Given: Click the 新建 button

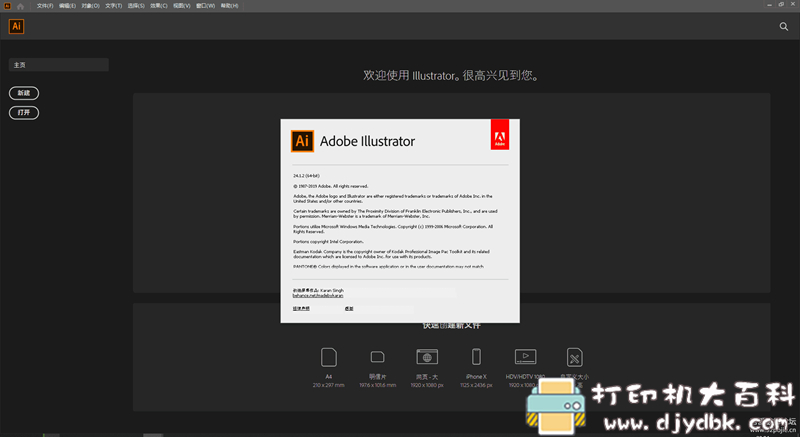Looking at the screenshot, I should [x=24, y=93].
